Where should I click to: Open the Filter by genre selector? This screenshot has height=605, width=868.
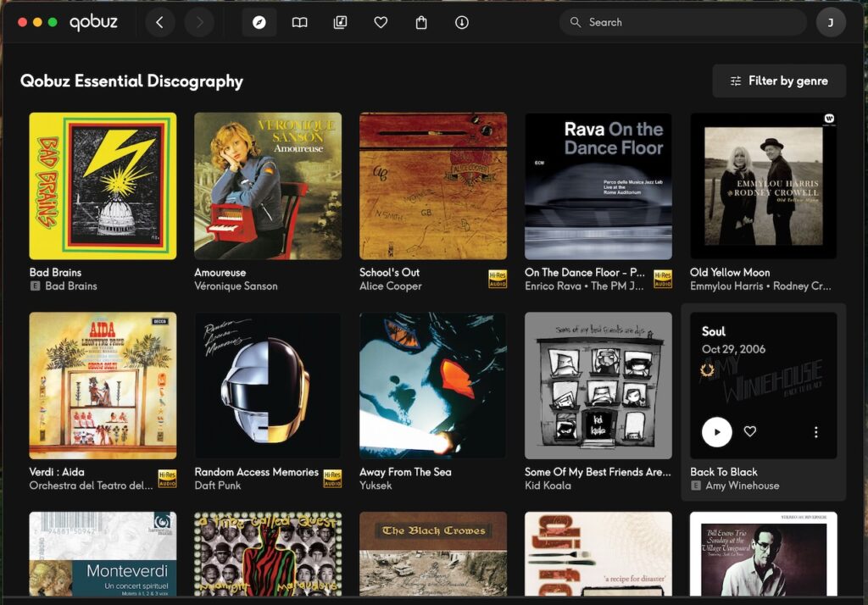tap(778, 80)
